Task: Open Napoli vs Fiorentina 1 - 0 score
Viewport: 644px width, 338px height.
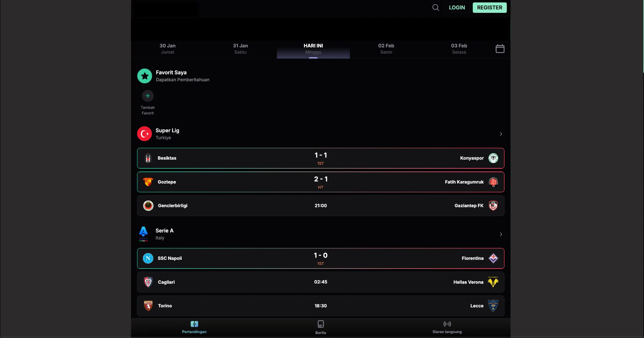Action: [x=321, y=255]
